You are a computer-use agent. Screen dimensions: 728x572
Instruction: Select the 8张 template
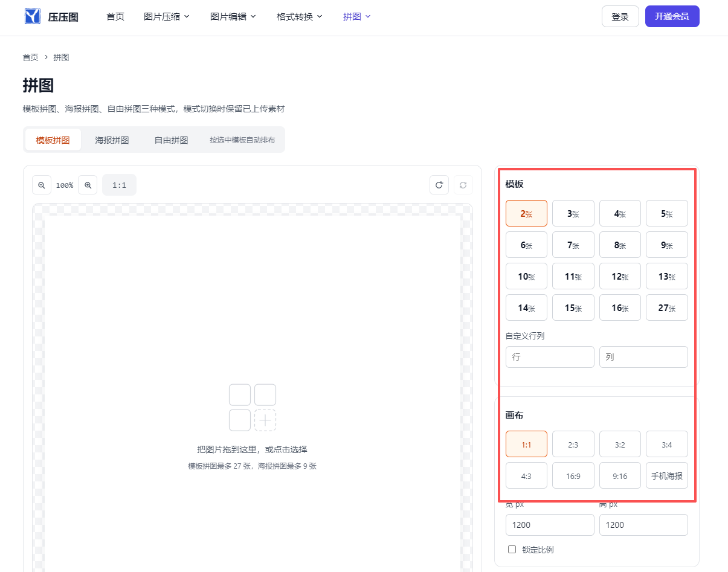(x=620, y=245)
